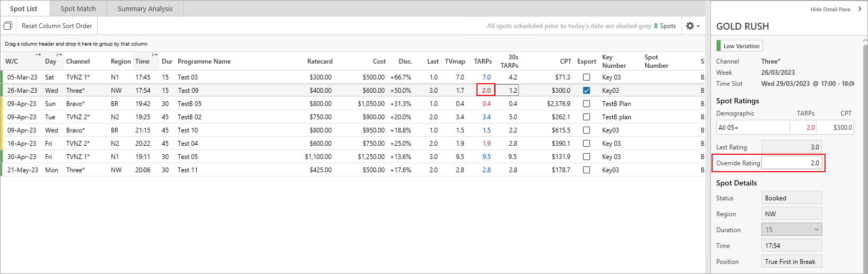
Task: Toggle Export checkbox for Test 04 row
Action: pos(586,144)
